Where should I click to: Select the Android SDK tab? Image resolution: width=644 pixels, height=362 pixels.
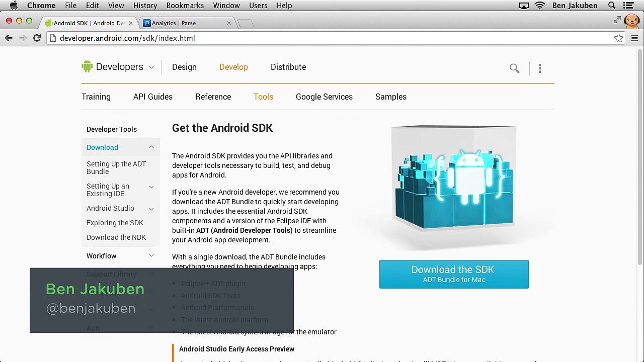click(89, 23)
